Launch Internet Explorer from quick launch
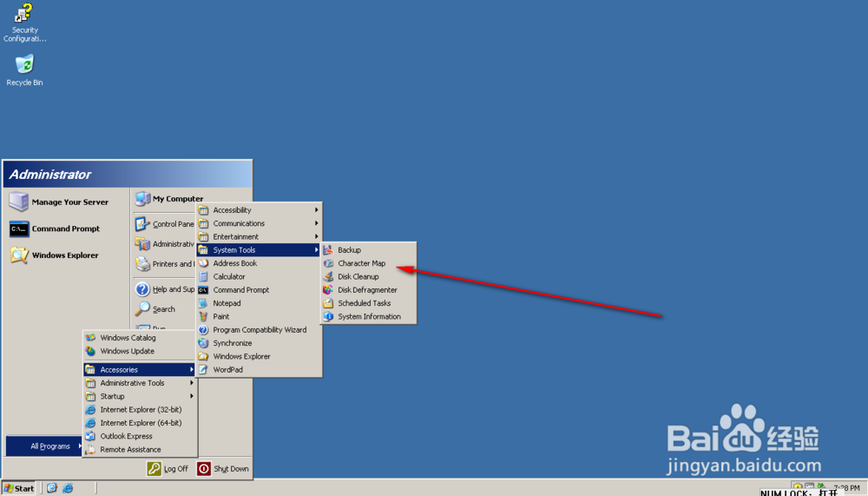 [68, 488]
